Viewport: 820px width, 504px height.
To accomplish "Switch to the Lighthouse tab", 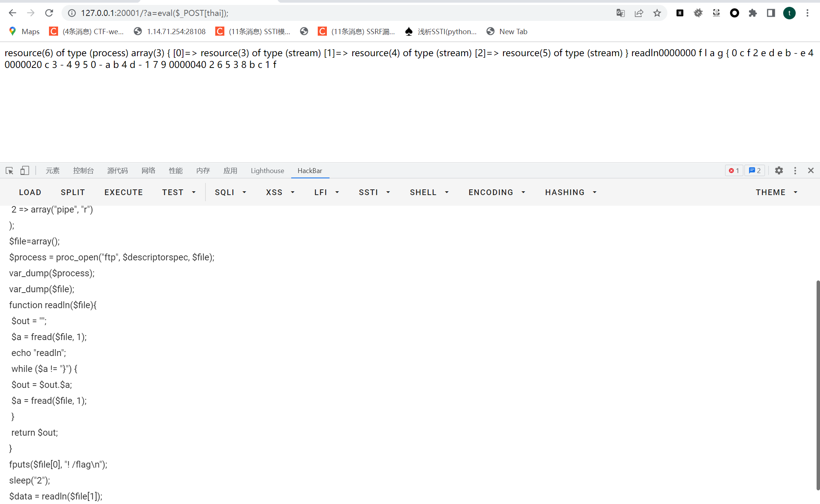I will 267,170.
